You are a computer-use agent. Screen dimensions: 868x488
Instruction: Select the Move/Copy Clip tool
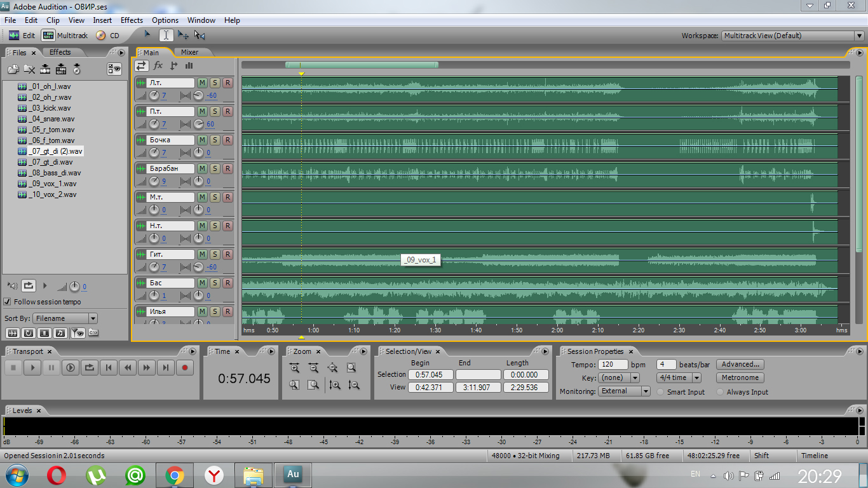(183, 36)
